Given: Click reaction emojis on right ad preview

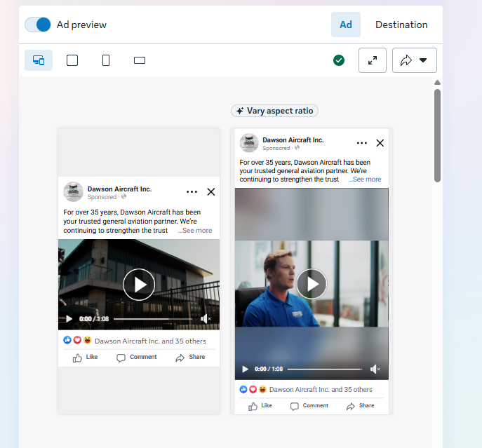Looking at the screenshot, I should [253, 389].
